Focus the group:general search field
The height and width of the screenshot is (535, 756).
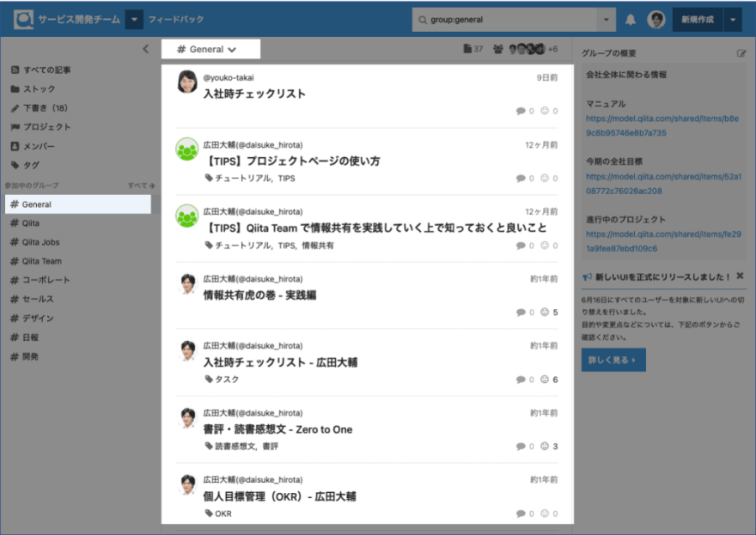(505, 20)
